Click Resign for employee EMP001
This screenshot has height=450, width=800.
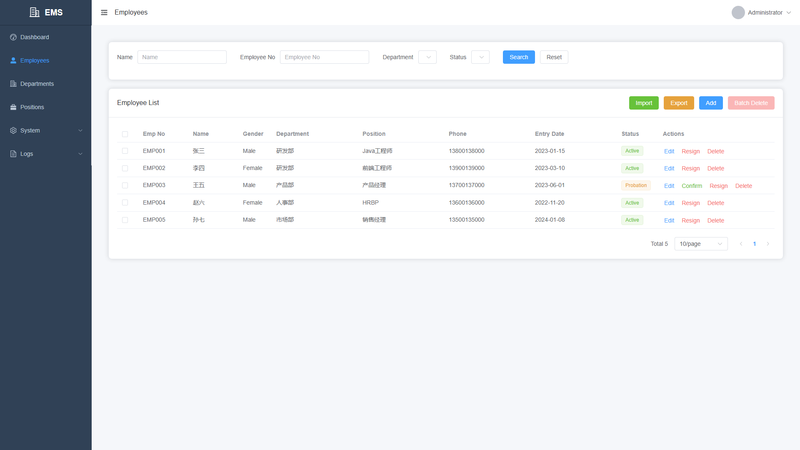pyautogui.click(x=691, y=152)
